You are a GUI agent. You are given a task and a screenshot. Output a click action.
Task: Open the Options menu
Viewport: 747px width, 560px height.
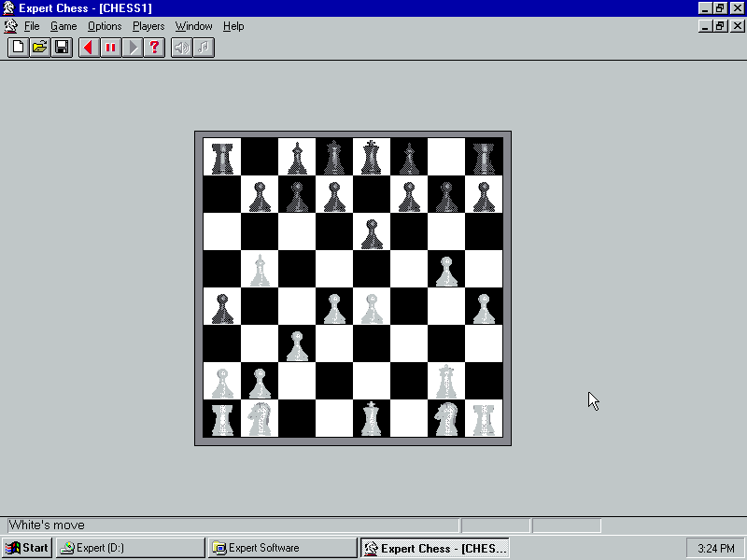(x=105, y=26)
